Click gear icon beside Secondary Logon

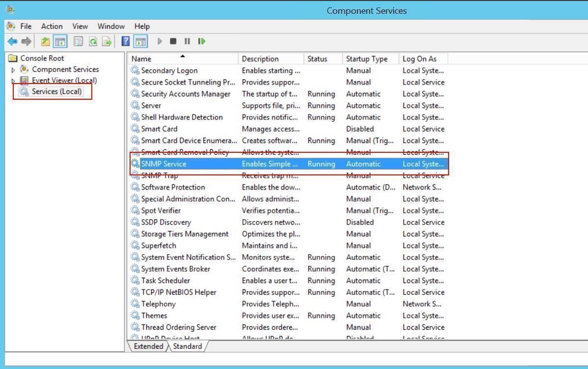[135, 70]
